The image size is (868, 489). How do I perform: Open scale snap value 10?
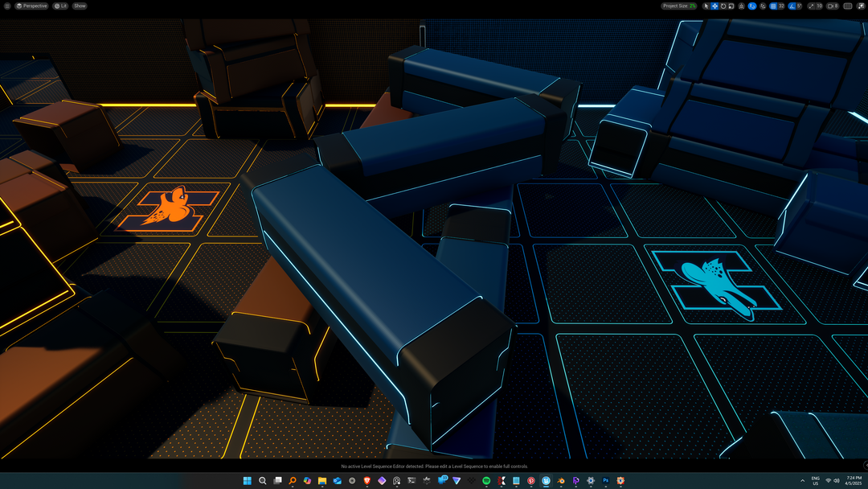(x=819, y=6)
